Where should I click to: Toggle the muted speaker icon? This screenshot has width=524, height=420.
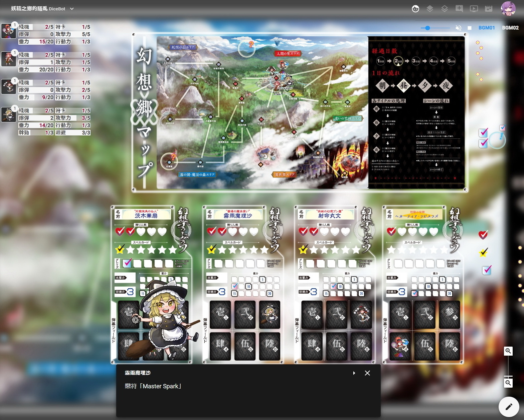point(458,28)
